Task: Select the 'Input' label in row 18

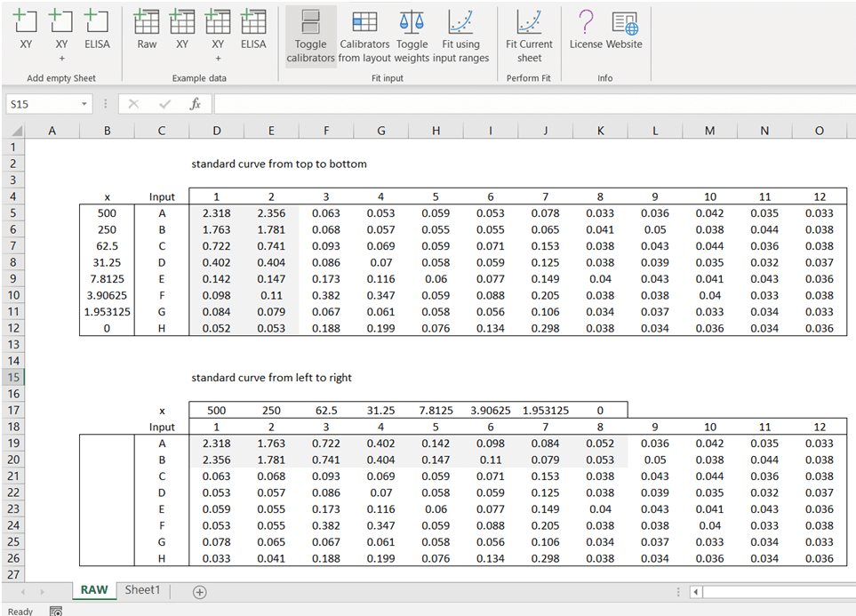Action: coord(162,427)
